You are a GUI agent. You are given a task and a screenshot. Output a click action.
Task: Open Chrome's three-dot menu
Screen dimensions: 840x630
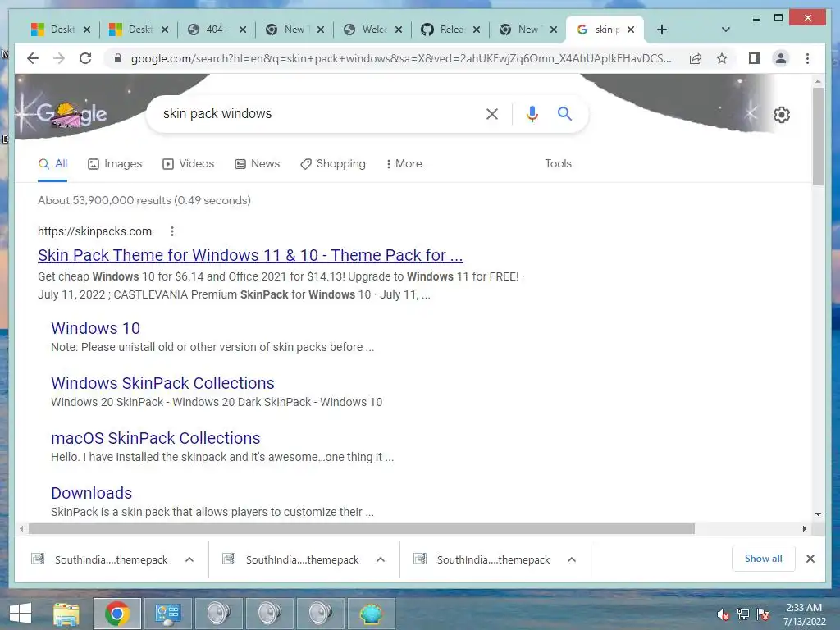pos(807,58)
